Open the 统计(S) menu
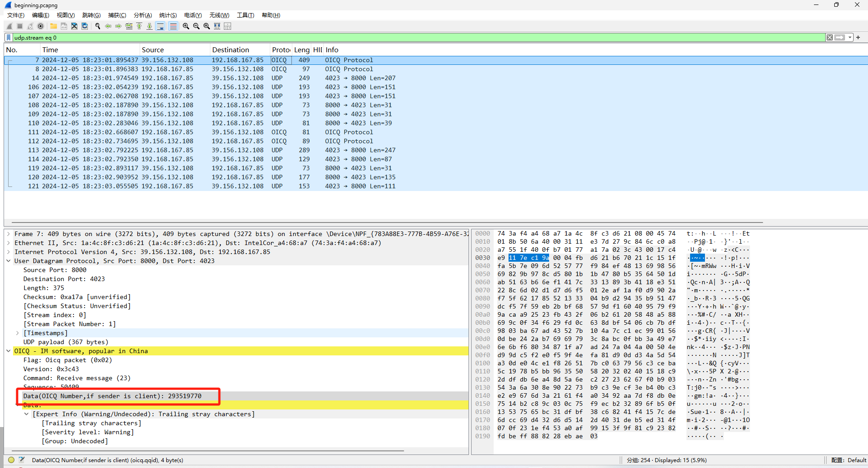This screenshot has width=868, height=468. [x=168, y=15]
